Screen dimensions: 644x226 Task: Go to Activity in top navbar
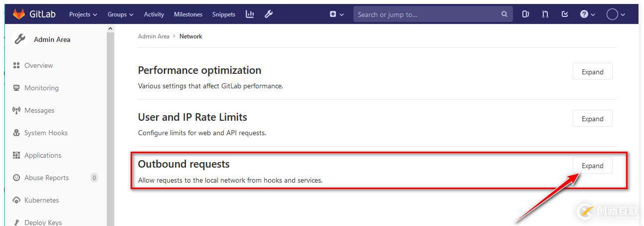pos(154,14)
